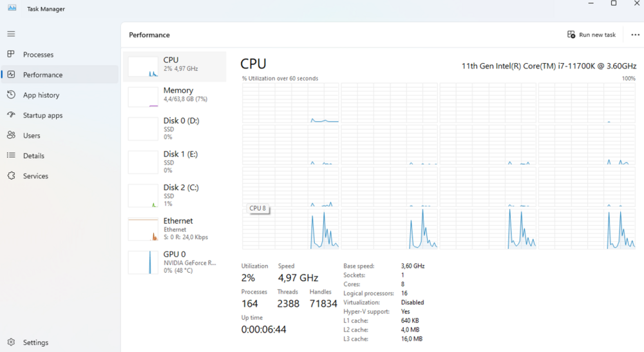
Task: Click the Processes sidebar icon
Action: pyautogui.click(x=11, y=54)
